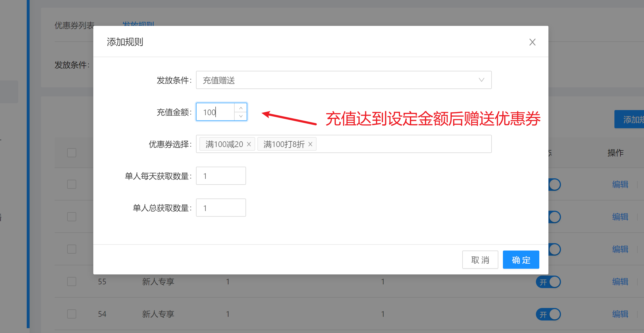Click 编辑 link for row 55
This screenshot has width=644, height=333.
pos(620,282)
